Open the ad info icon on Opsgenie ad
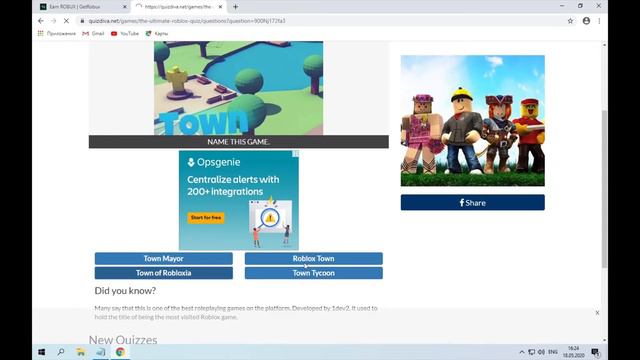 tap(296, 153)
